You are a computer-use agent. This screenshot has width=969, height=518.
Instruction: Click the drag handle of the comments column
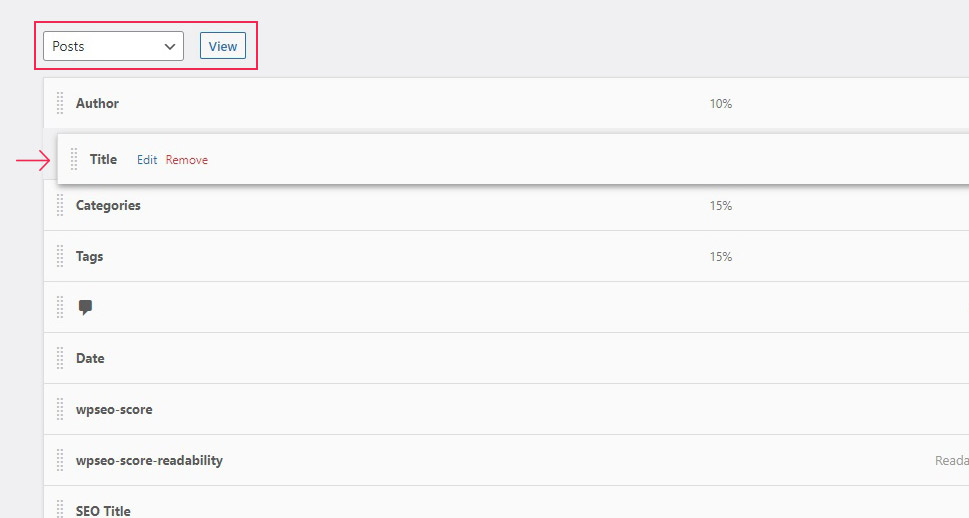point(60,307)
